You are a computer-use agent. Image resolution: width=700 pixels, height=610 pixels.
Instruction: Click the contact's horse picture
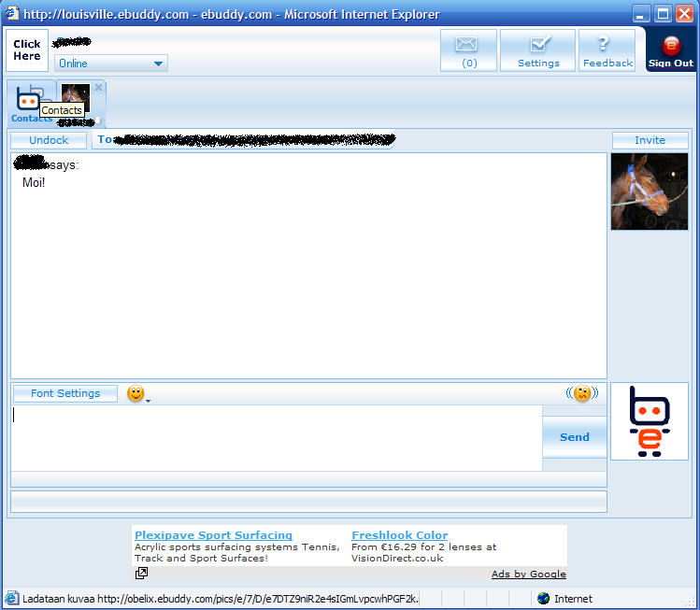click(x=650, y=192)
